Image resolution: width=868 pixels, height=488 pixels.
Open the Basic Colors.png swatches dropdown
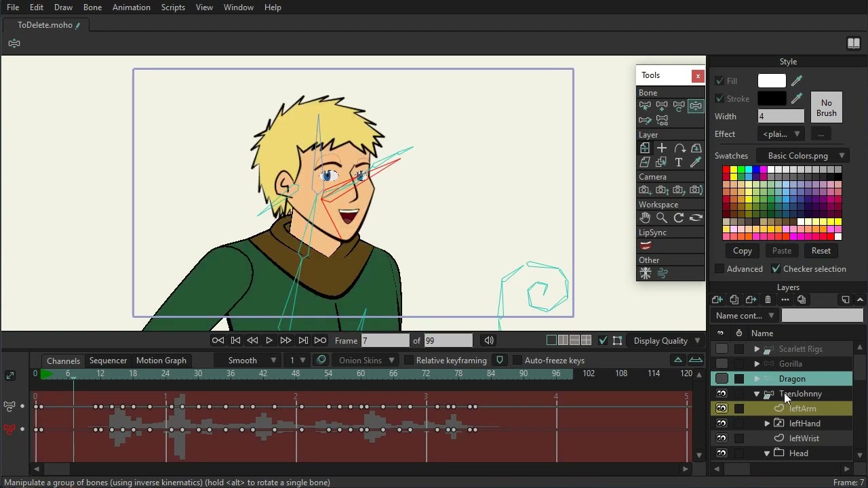[x=803, y=156]
